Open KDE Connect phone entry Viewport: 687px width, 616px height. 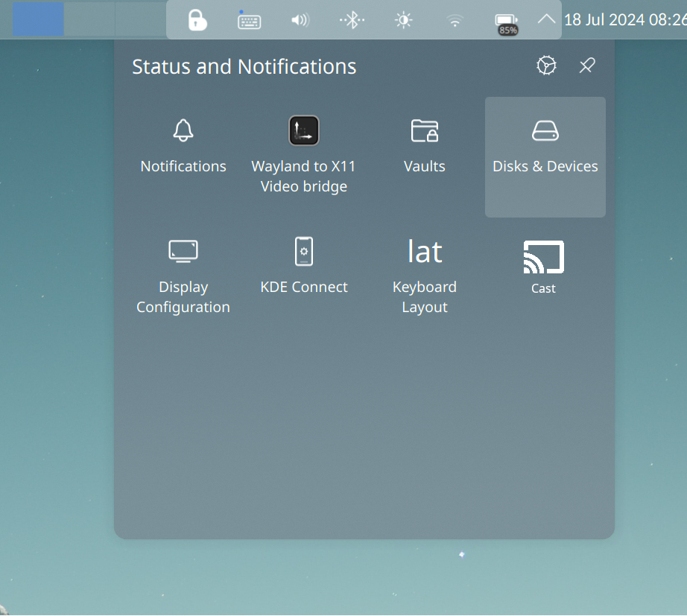(303, 278)
